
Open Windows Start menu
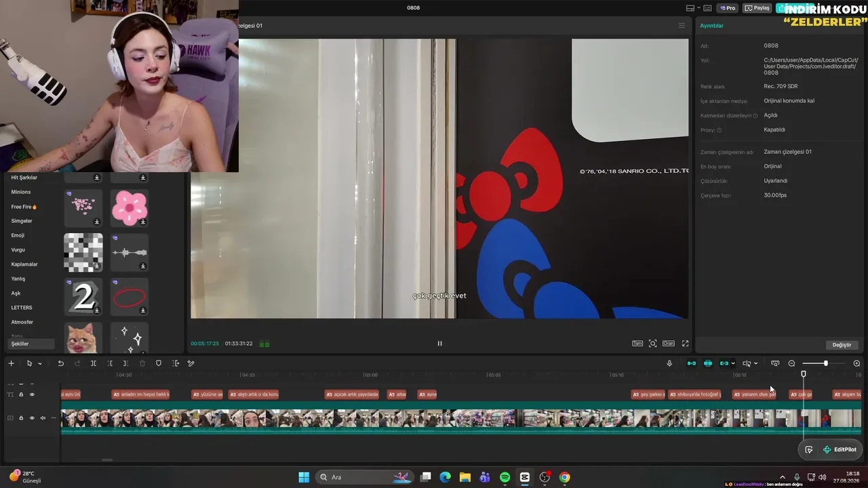[x=304, y=477]
